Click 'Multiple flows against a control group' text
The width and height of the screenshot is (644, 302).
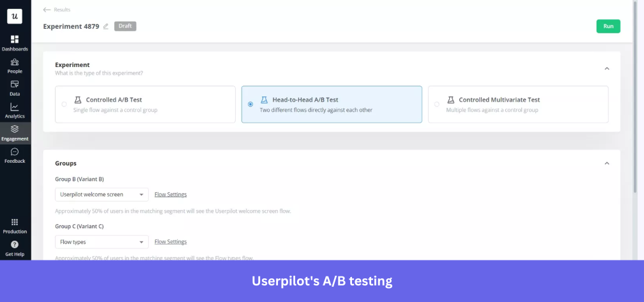(x=492, y=110)
